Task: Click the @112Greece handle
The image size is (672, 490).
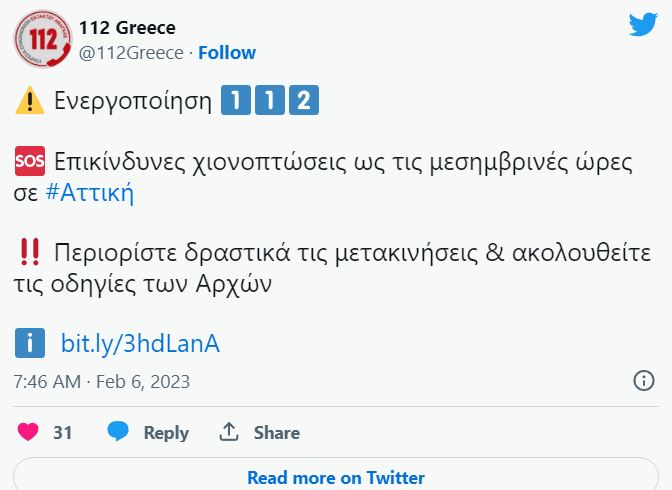Action: pyautogui.click(x=131, y=53)
